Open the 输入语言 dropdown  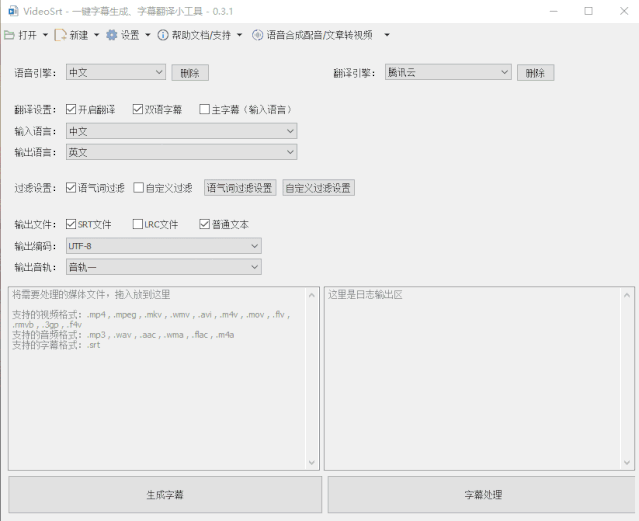(x=181, y=131)
